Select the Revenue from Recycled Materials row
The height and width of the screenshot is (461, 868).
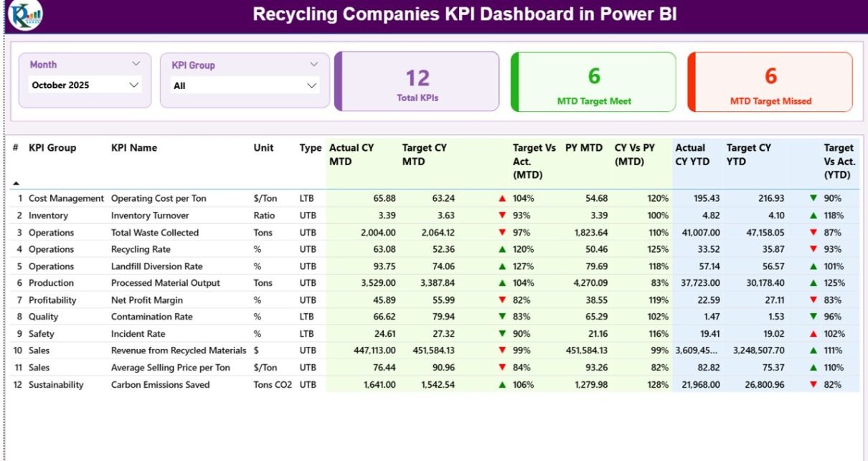(179, 350)
